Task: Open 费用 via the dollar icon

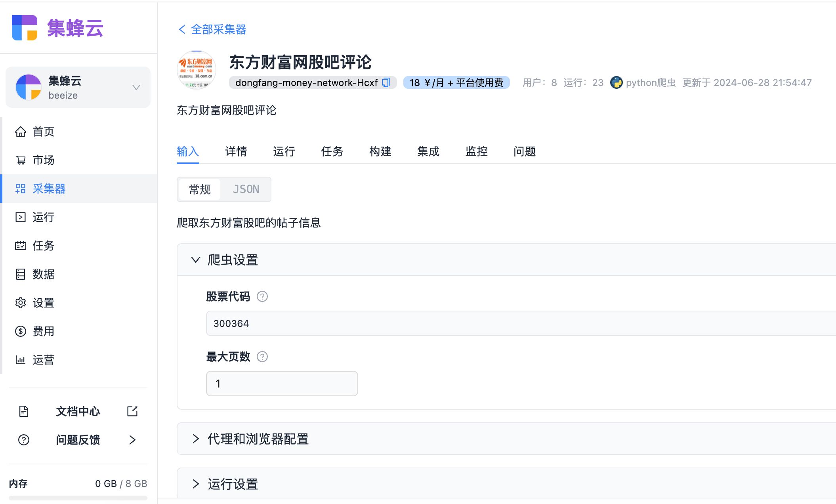Action: tap(21, 331)
